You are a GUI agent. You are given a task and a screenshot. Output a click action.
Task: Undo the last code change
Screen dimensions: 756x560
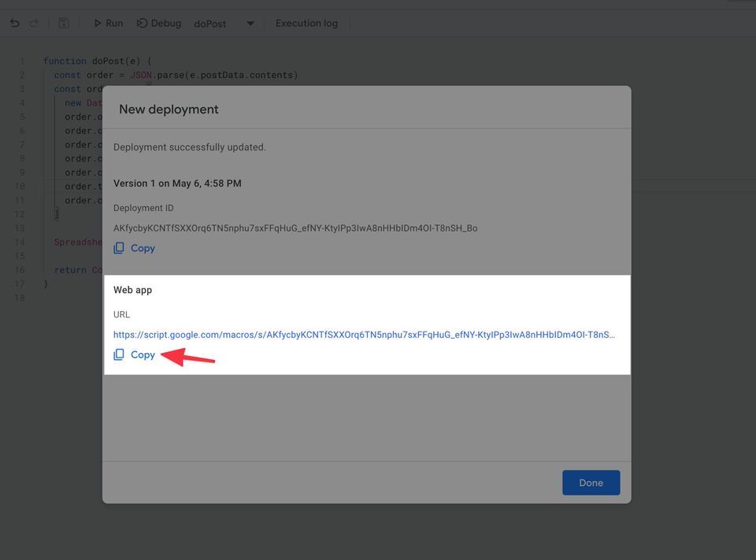point(14,23)
